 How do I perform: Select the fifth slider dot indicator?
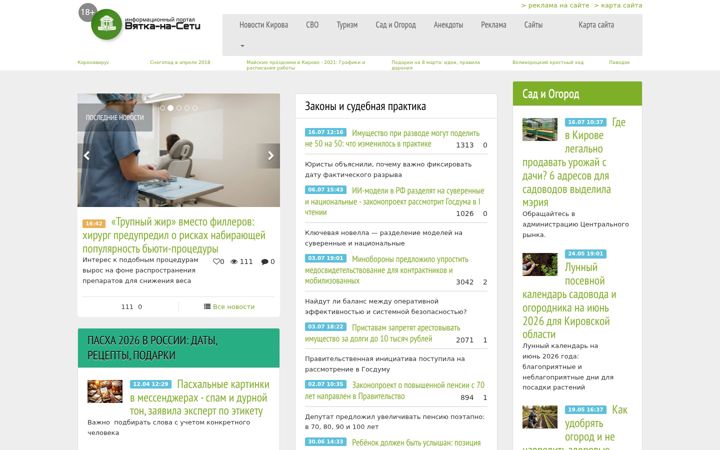[195, 108]
